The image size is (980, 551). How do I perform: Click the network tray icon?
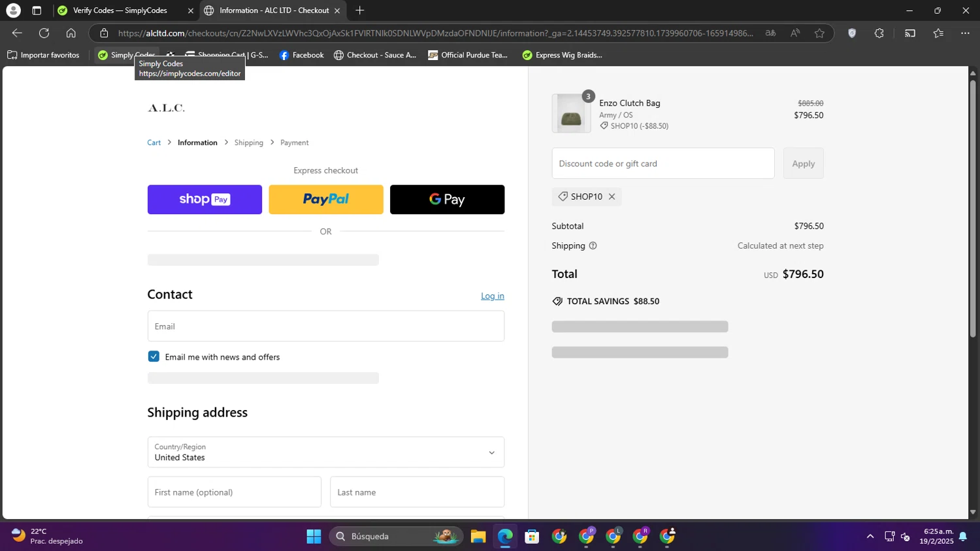889,537
